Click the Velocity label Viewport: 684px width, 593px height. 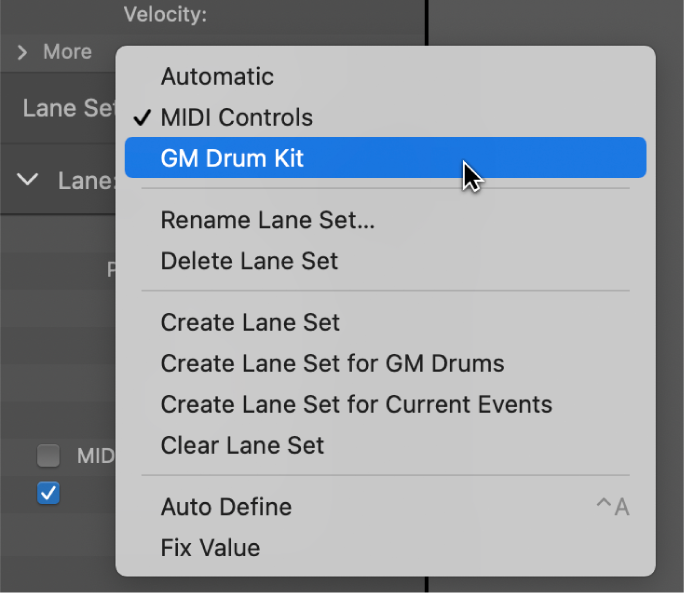tap(164, 14)
